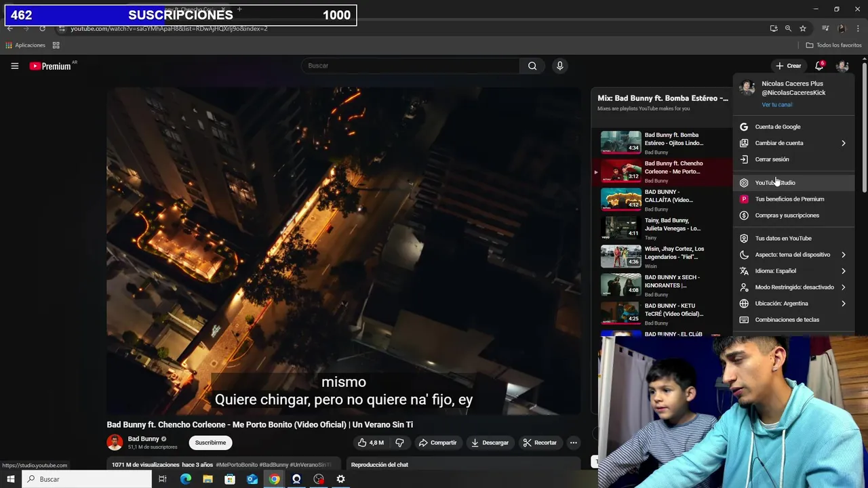Open Ojitos Lindos thumbnail in the mix
This screenshot has height=488, width=868.
click(620, 142)
